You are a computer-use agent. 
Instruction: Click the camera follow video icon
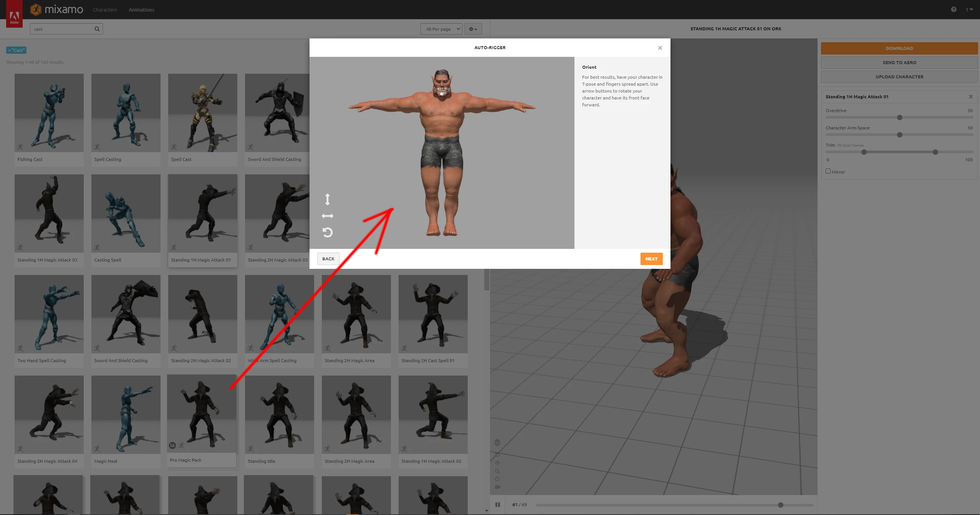pyautogui.click(x=497, y=487)
